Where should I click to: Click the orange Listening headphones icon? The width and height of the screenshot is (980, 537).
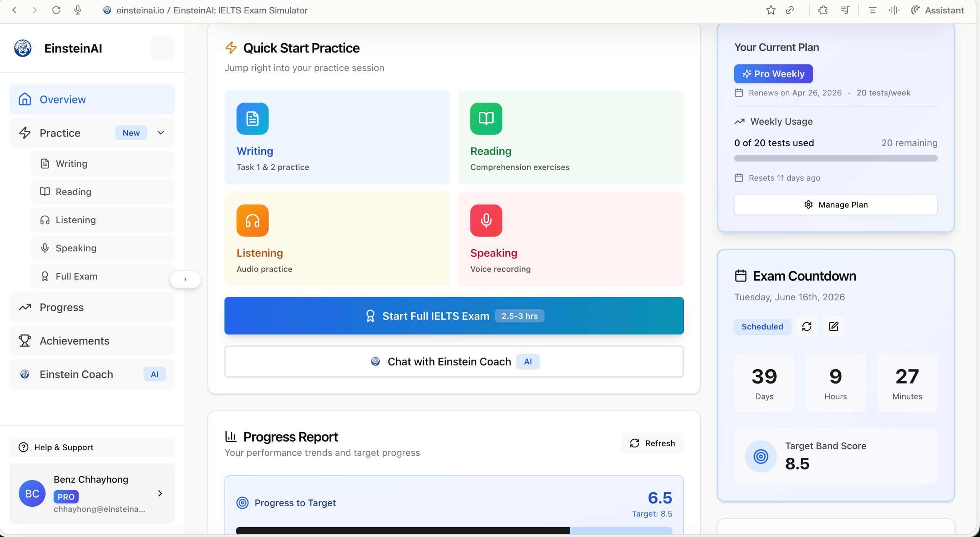(x=253, y=220)
